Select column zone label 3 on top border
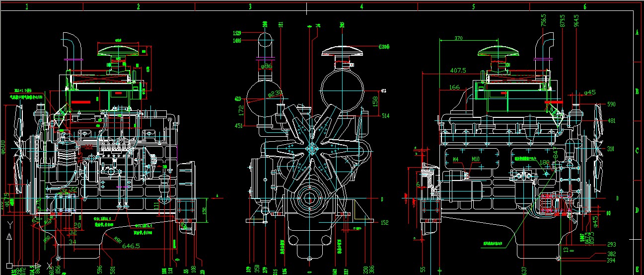Screen dimensions: 644x275 point(250,7)
